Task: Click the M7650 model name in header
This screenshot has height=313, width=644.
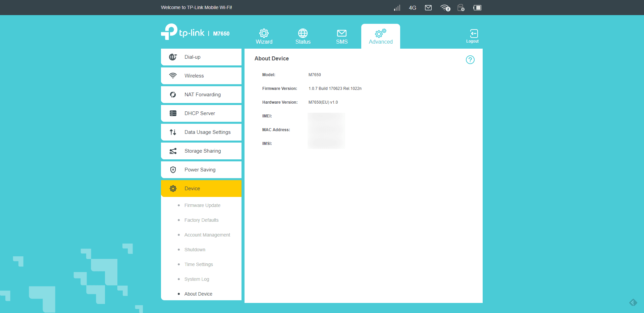Action: [221, 34]
